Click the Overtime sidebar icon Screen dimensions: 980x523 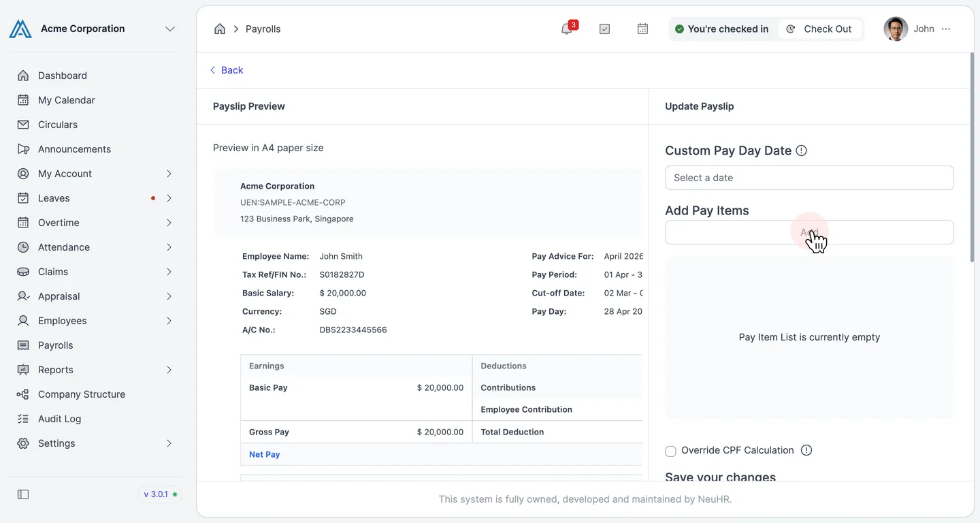(x=23, y=223)
